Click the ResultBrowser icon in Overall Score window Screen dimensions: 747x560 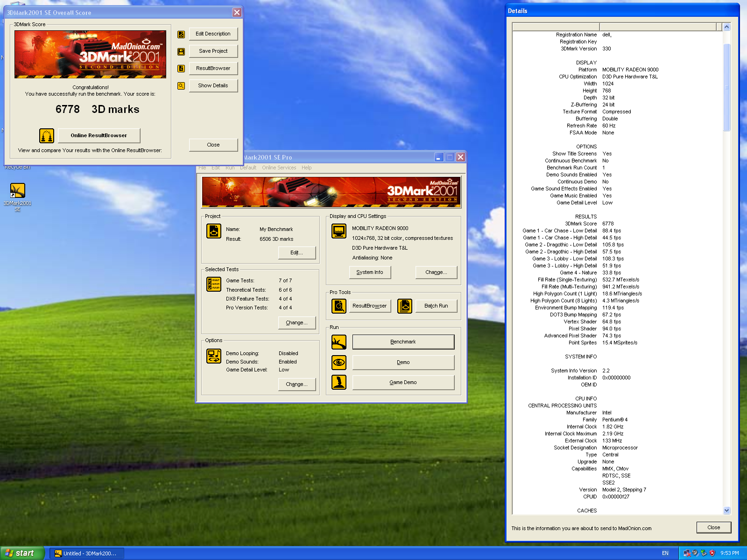[x=181, y=69]
